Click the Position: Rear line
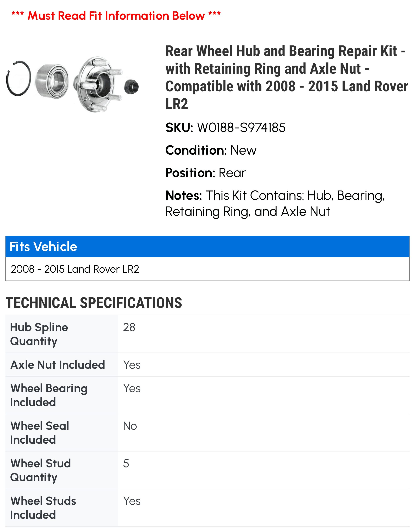415x532 pixels. pyautogui.click(x=206, y=173)
